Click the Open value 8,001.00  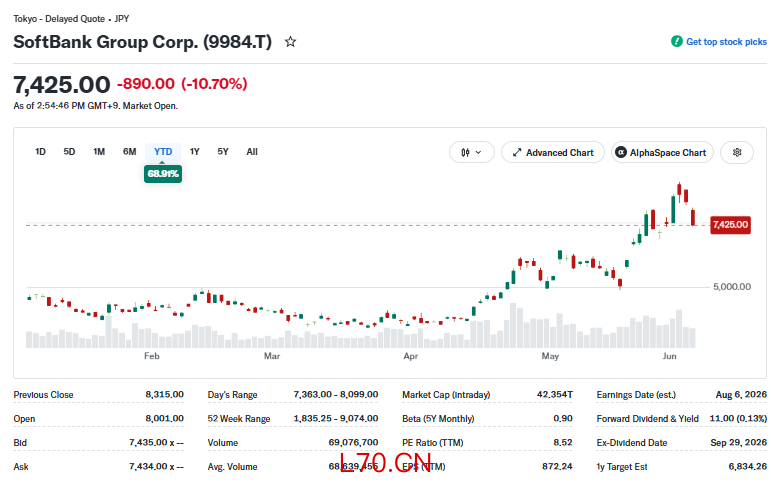164,419
